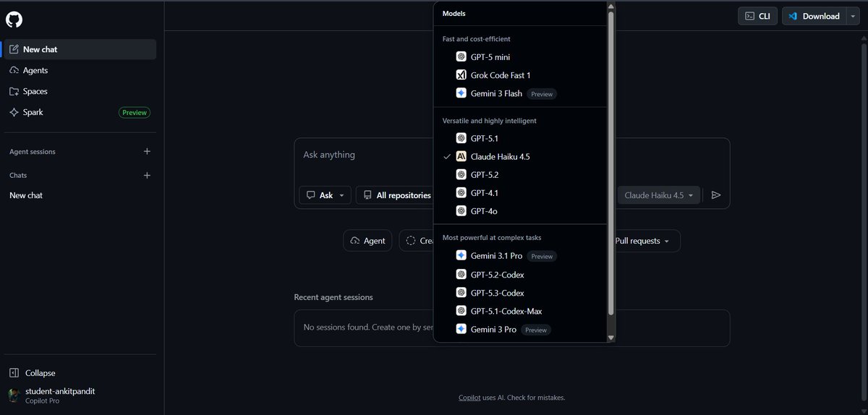Click the Gemini 3 Pro icon
The height and width of the screenshot is (415, 868).
click(461, 329)
